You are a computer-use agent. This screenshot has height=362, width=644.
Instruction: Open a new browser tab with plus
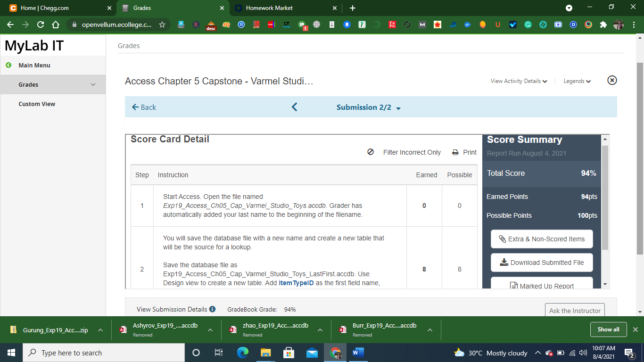pyautogui.click(x=353, y=8)
